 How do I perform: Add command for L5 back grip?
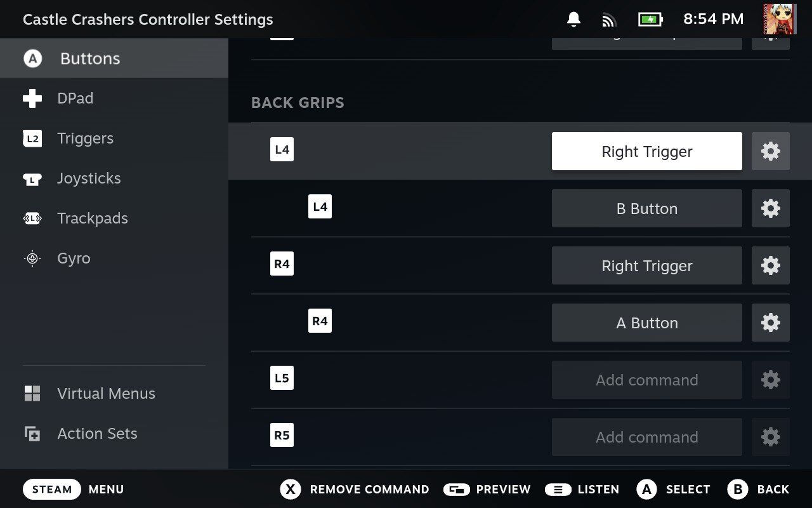point(646,380)
